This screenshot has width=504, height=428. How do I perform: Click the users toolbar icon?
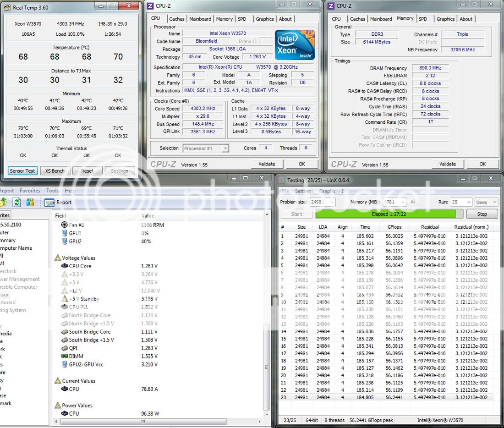coord(30,202)
